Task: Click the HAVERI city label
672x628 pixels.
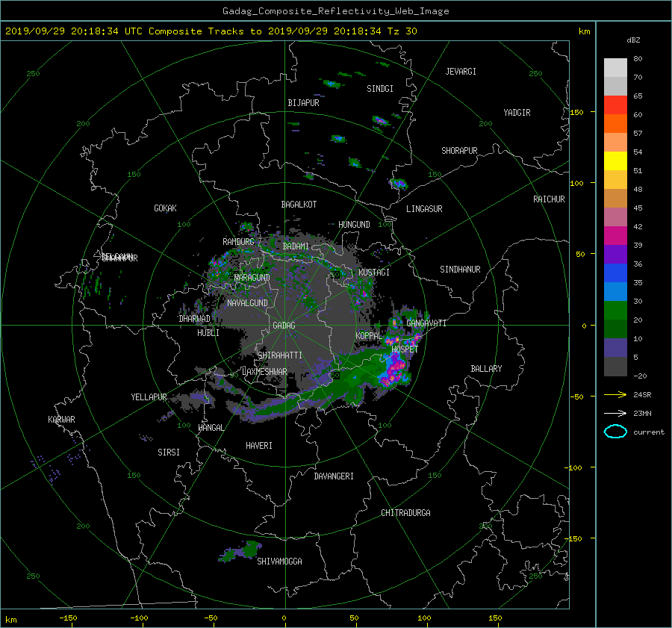Action: pos(259,446)
